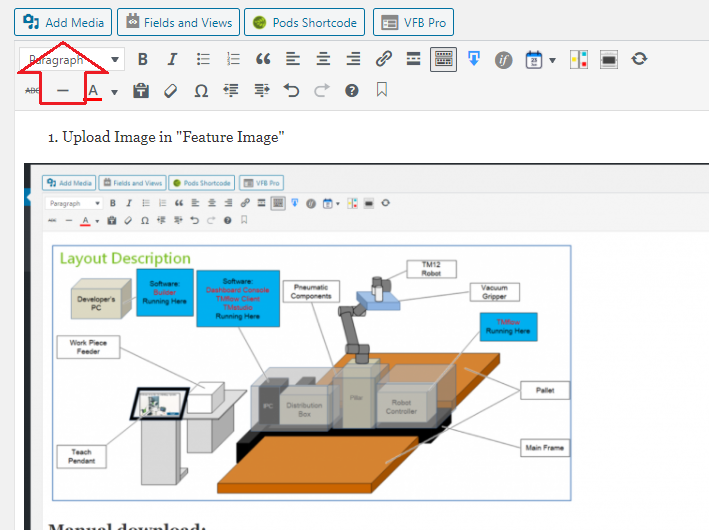Open the VFB Pro form inserter
Image resolution: width=709 pixels, height=530 pixels.
(413, 22)
